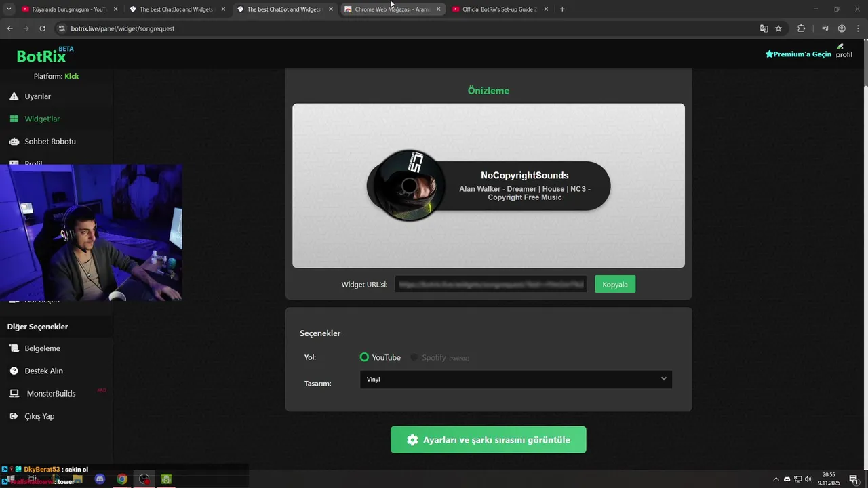The width and height of the screenshot is (868, 488).
Task: Click the Translate page icon
Action: [764, 28]
